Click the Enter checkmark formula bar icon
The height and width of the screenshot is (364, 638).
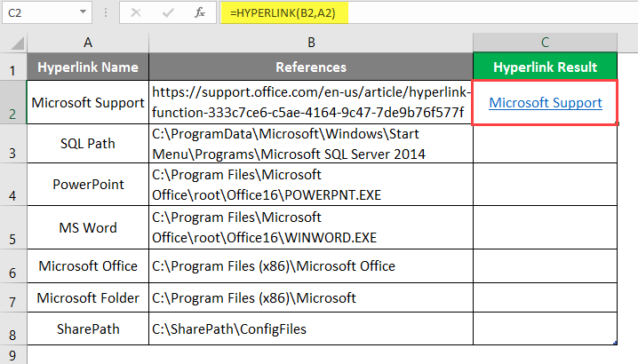[168, 13]
